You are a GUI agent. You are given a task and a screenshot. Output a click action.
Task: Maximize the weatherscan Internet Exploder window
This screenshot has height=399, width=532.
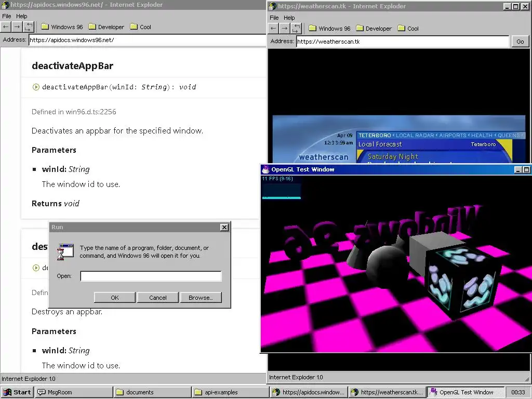click(x=516, y=6)
